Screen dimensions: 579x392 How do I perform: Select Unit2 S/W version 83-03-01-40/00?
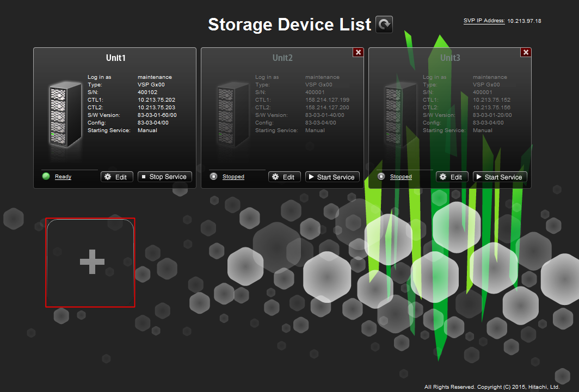(x=324, y=115)
